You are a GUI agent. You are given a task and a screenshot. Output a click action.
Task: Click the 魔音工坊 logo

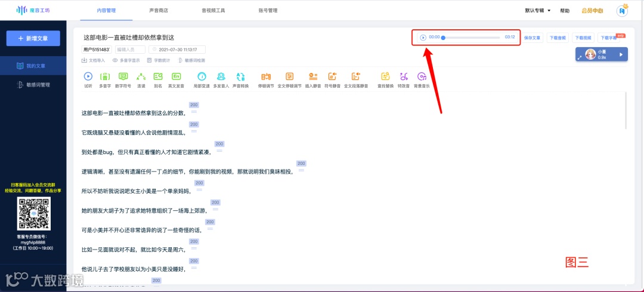(x=33, y=10)
